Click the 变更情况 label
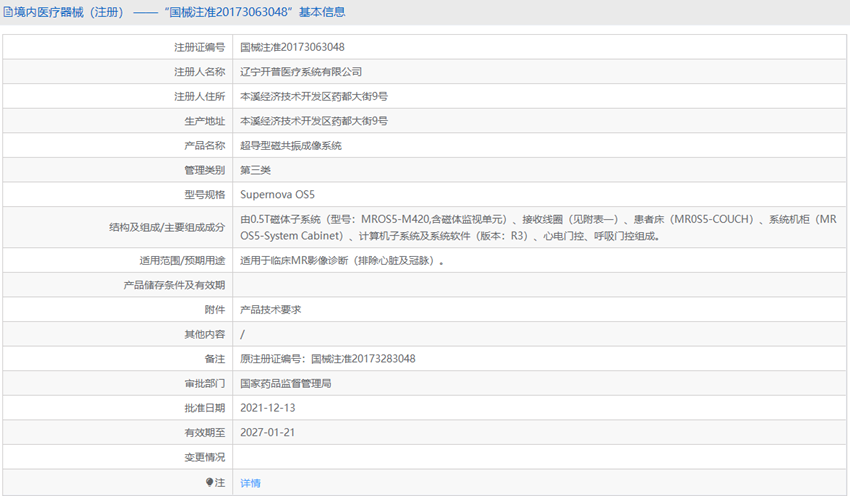 tap(204, 458)
